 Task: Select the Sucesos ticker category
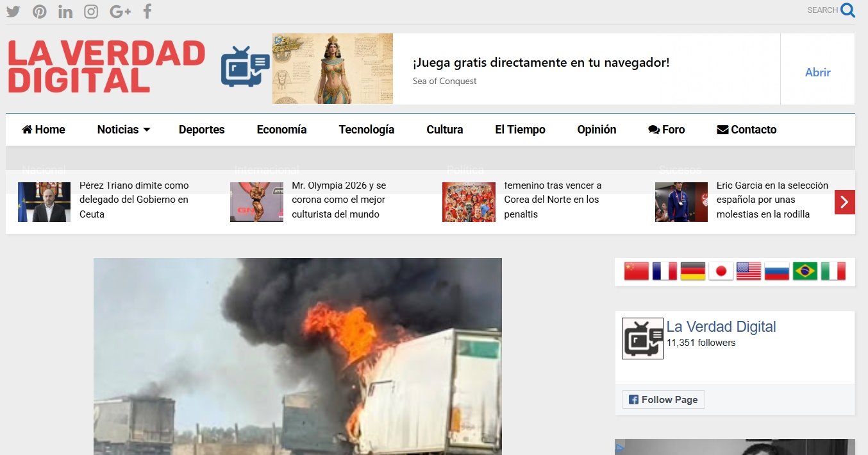(x=680, y=170)
